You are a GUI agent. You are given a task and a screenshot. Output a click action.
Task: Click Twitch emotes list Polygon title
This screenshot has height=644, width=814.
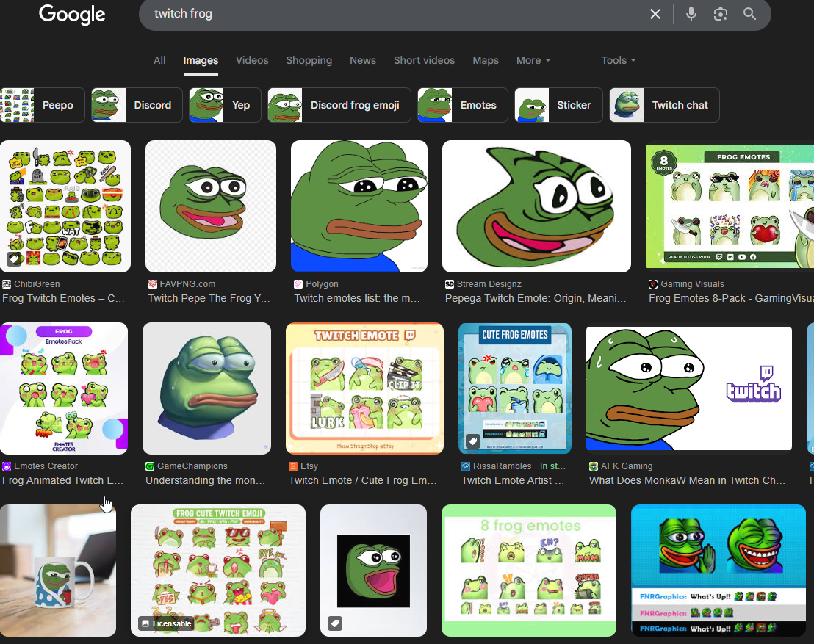tap(356, 298)
